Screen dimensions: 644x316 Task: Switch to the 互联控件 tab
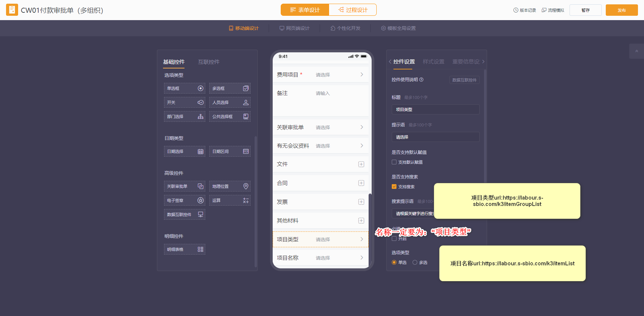(x=209, y=62)
